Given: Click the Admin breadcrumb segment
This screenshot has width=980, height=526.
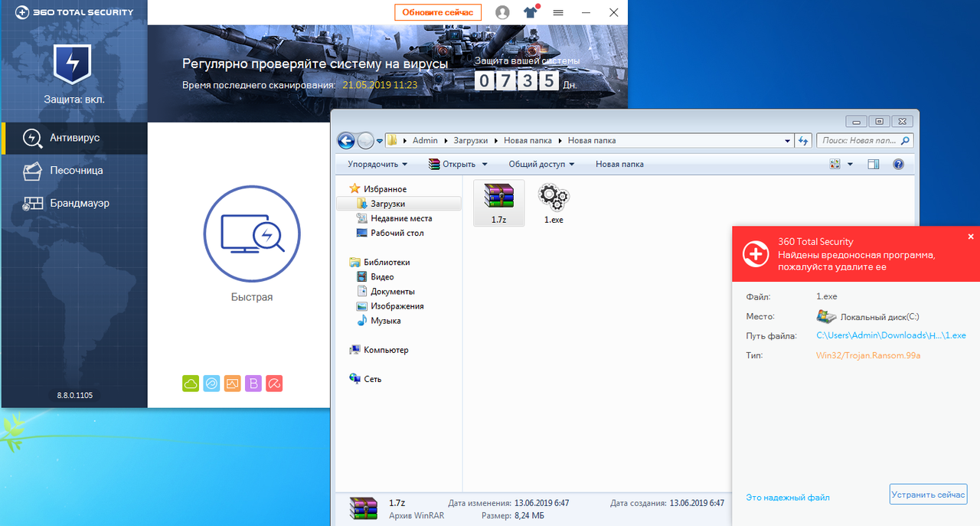Looking at the screenshot, I should (425, 141).
